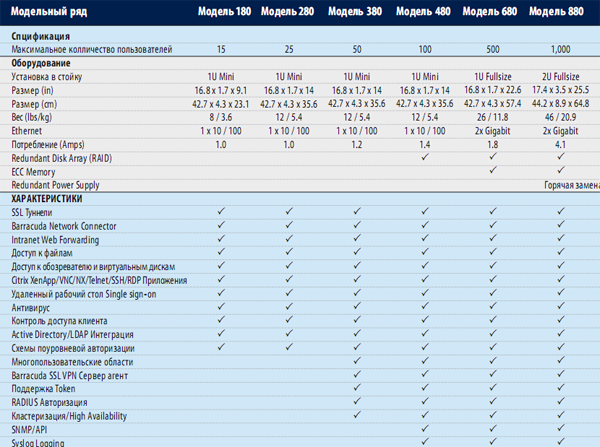This screenshot has height=447, width=600.
Task: Click the 1U Fullsize cell
Action: tap(493, 77)
